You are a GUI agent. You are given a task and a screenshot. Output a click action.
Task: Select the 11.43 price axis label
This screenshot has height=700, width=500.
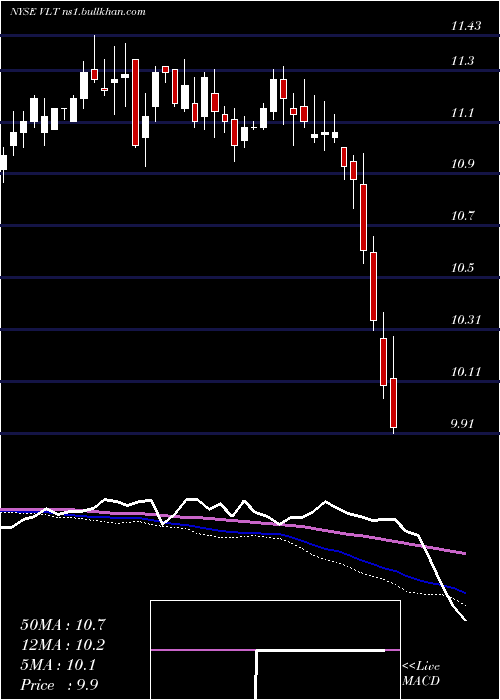466,26
